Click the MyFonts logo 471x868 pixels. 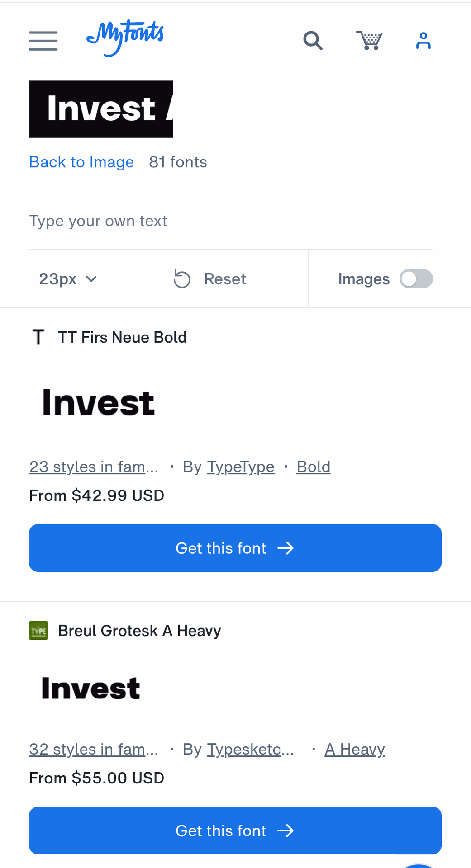pos(125,37)
